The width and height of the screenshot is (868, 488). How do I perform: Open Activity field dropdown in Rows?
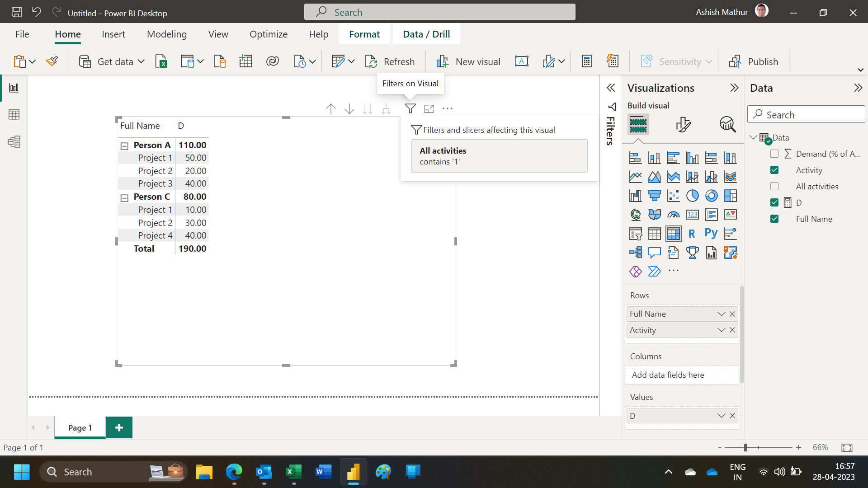pyautogui.click(x=721, y=330)
